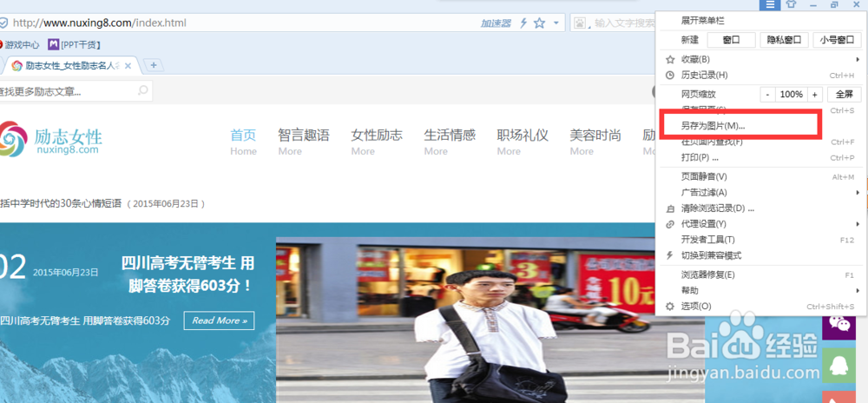Click the address bar URL field
Viewport: 868px width, 403px height.
click(x=238, y=23)
